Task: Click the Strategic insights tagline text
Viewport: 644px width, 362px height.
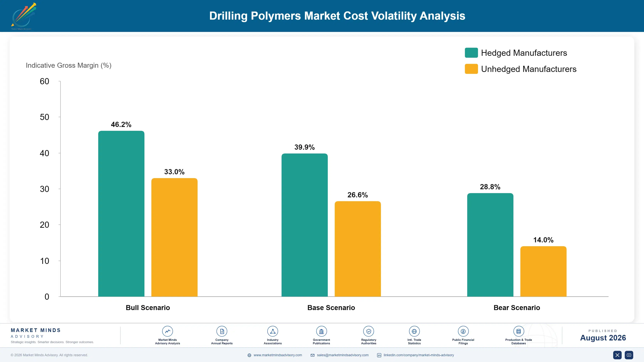Action: 52,342
